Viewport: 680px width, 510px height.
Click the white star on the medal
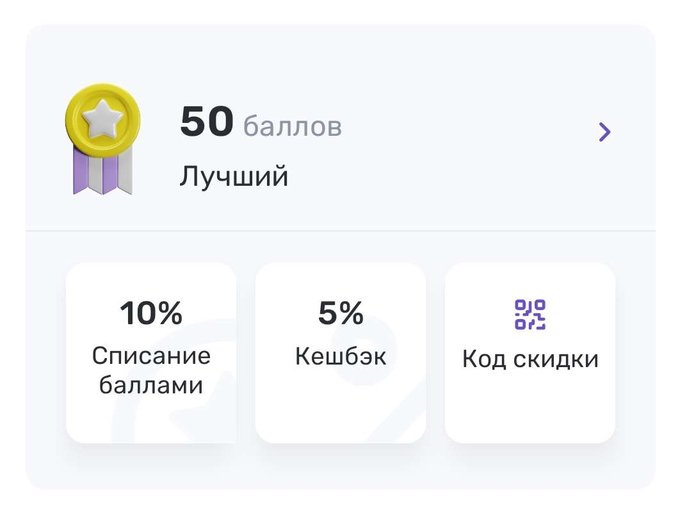[103, 117]
